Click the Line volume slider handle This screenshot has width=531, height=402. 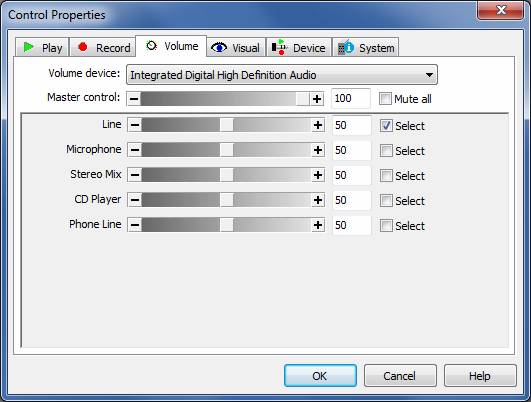(226, 125)
